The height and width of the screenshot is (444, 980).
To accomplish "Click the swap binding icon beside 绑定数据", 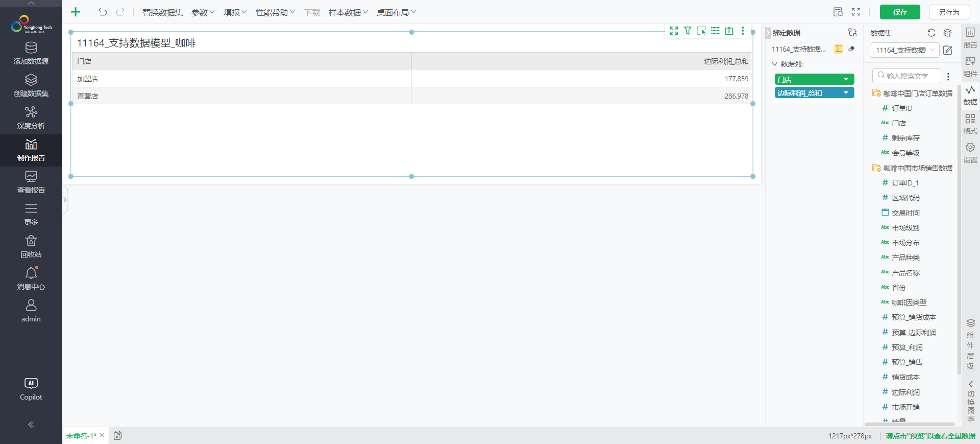I will click(x=852, y=32).
